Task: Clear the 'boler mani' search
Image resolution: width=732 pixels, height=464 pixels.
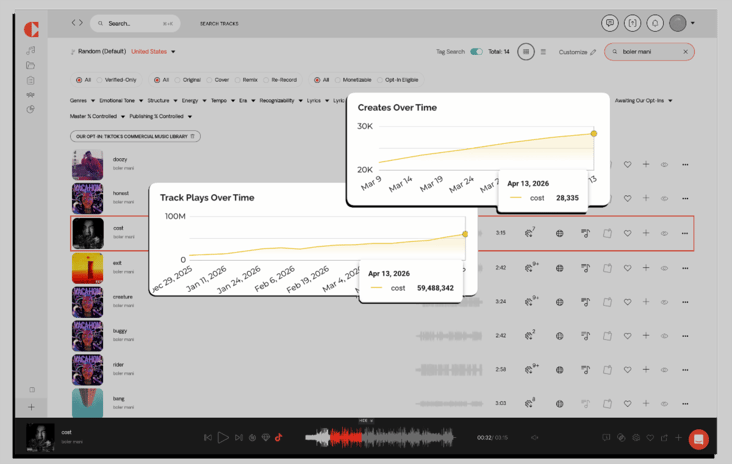Action: coord(685,52)
